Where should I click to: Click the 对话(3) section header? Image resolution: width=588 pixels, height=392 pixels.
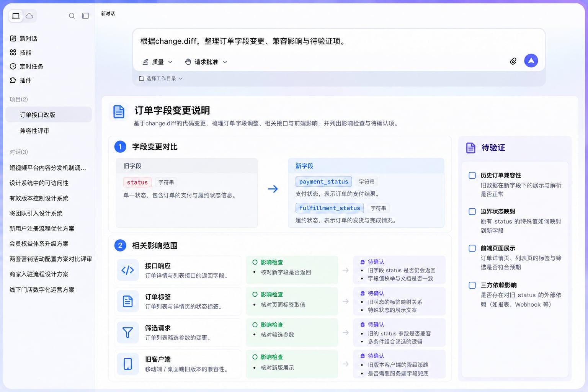pyautogui.click(x=18, y=152)
